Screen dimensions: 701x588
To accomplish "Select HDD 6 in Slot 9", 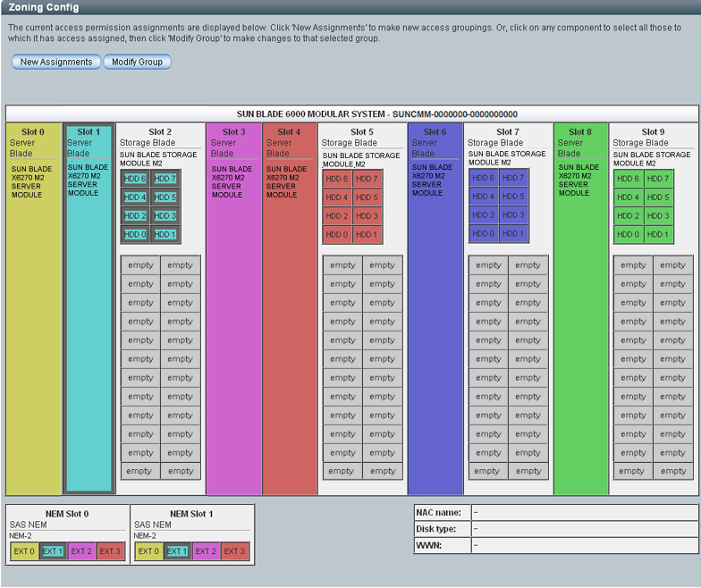I will click(x=628, y=179).
